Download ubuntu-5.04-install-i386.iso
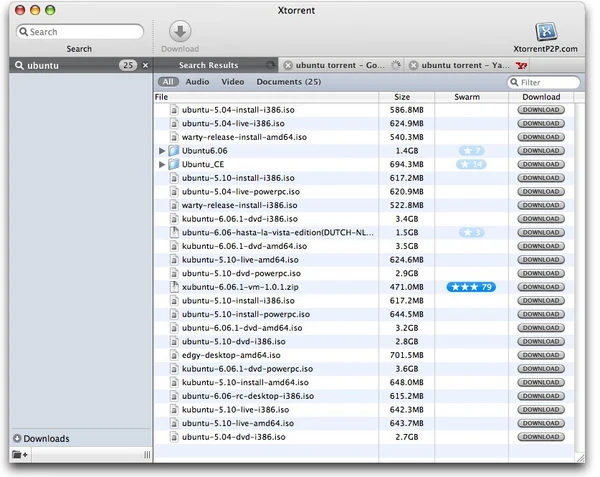Viewport: 600px width, 477px height. click(541, 110)
